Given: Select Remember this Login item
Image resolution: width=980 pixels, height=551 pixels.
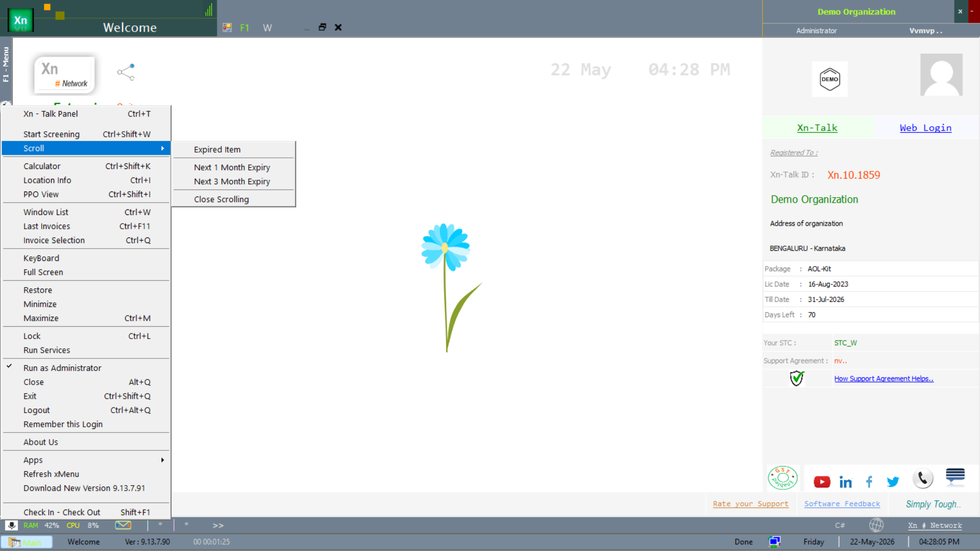Looking at the screenshot, I should click(x=86, y=424).
